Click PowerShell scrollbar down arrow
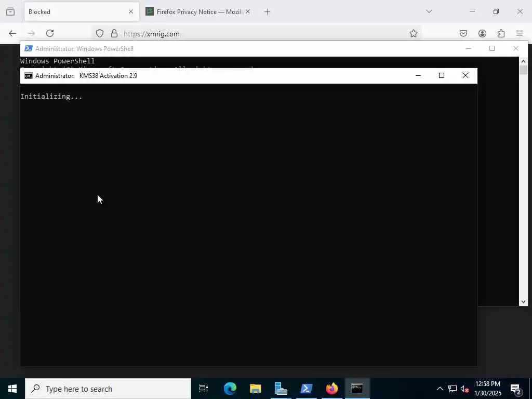 point(523,302)
